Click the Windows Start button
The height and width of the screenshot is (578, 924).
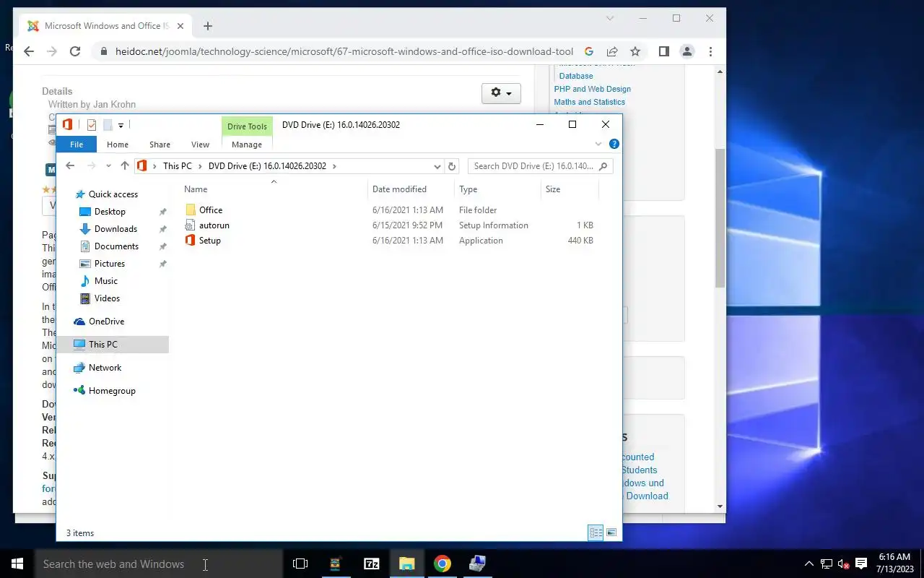click(17, 564)
